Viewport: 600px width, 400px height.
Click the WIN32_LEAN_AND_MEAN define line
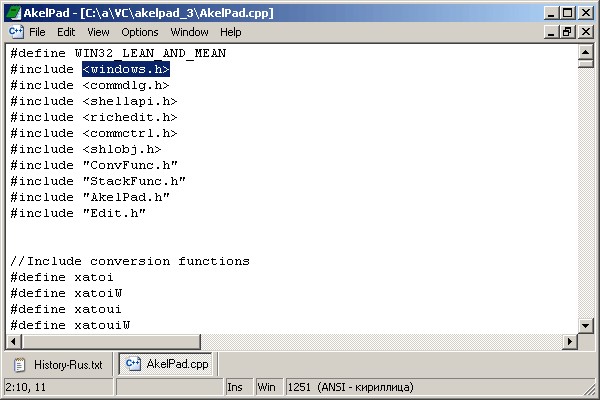(x=118, y=53)
